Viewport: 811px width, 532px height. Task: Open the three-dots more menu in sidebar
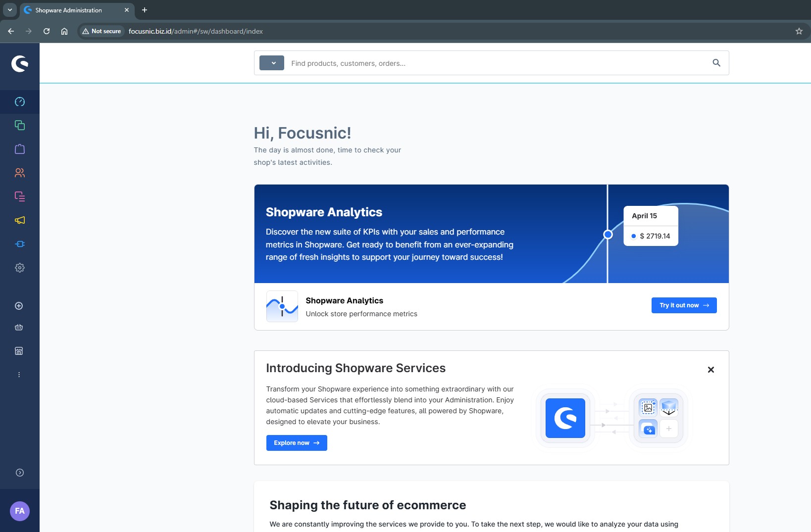19,375
